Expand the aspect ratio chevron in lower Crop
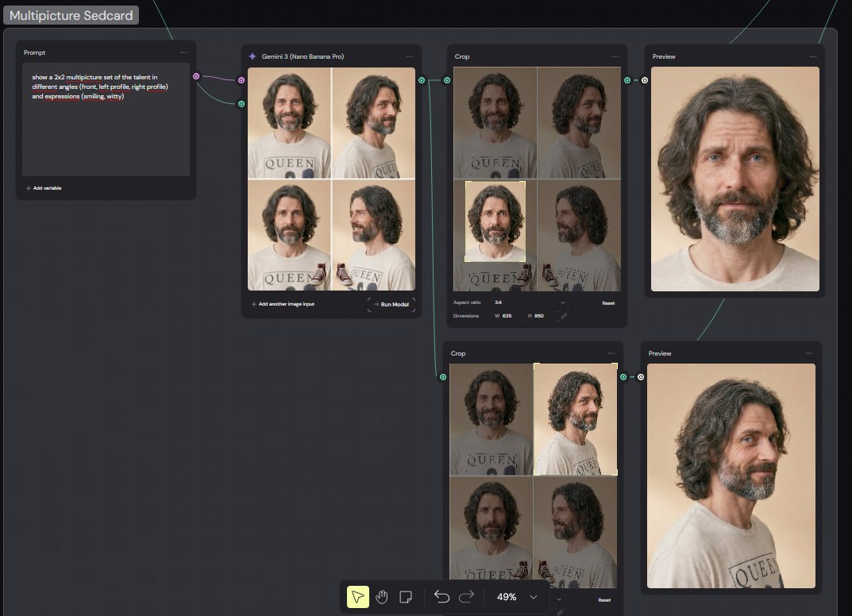The height and width of the screenshot is (616, 852). pos(558,599)
